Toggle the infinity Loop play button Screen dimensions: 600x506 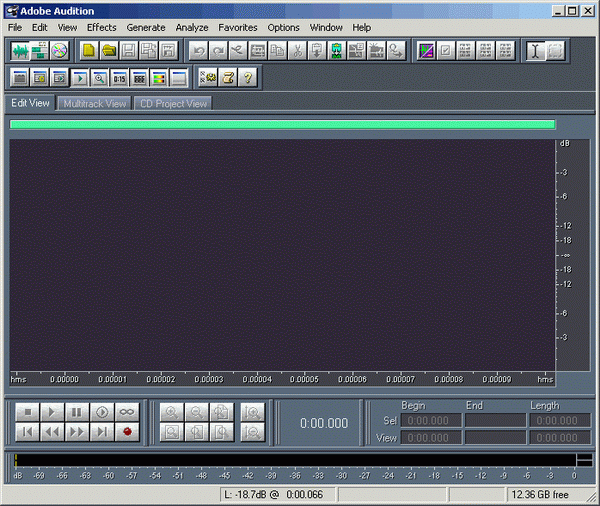pyautogui.click(x=127, y=412)
